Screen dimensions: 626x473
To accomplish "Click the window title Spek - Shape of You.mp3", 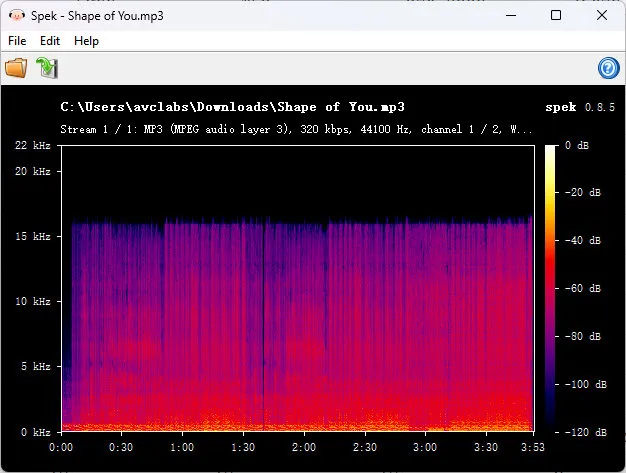I will point(97,16).
